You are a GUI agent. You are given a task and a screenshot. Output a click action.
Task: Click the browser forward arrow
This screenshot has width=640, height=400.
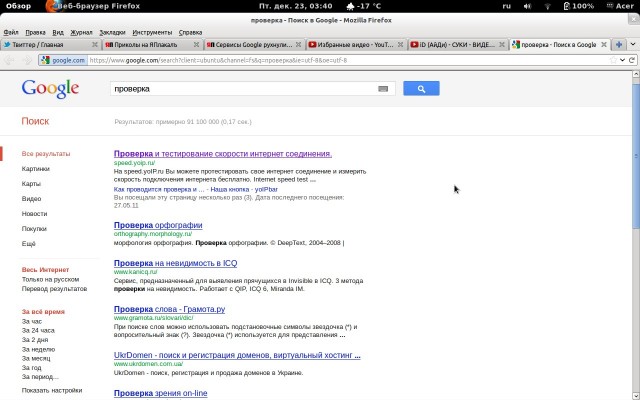click(x=27, y=60)
